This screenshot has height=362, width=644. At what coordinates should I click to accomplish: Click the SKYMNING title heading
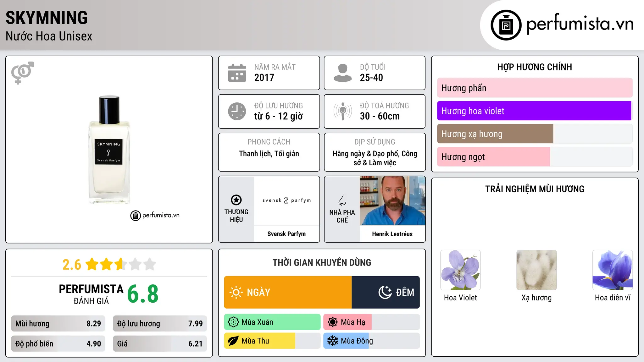point(47,18)
